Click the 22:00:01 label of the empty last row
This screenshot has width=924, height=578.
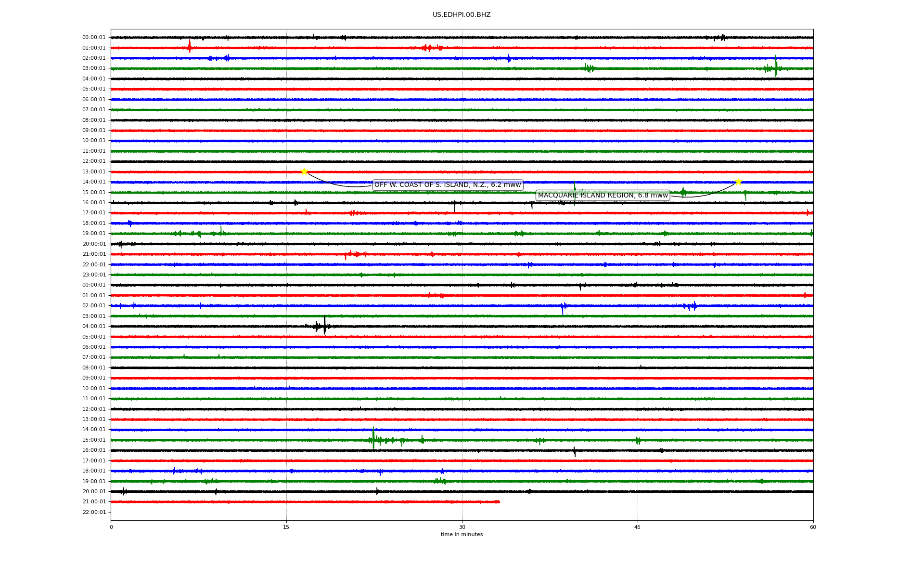pos(94,512)
